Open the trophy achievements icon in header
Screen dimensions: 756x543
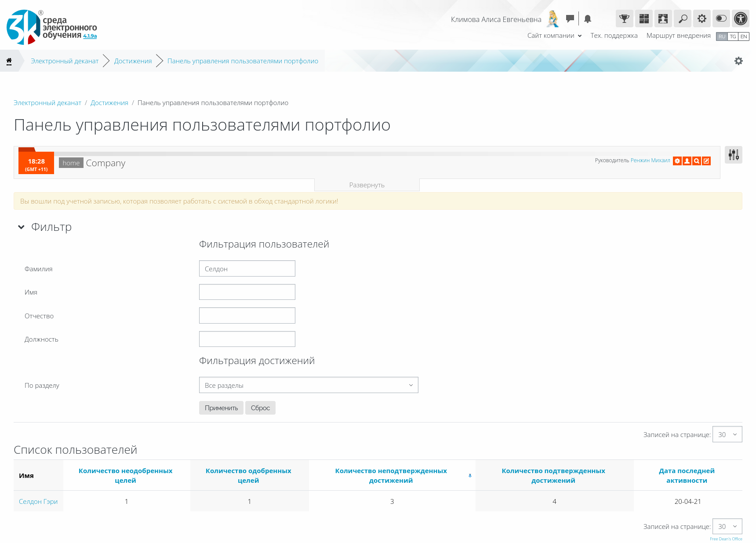(624, 18)
